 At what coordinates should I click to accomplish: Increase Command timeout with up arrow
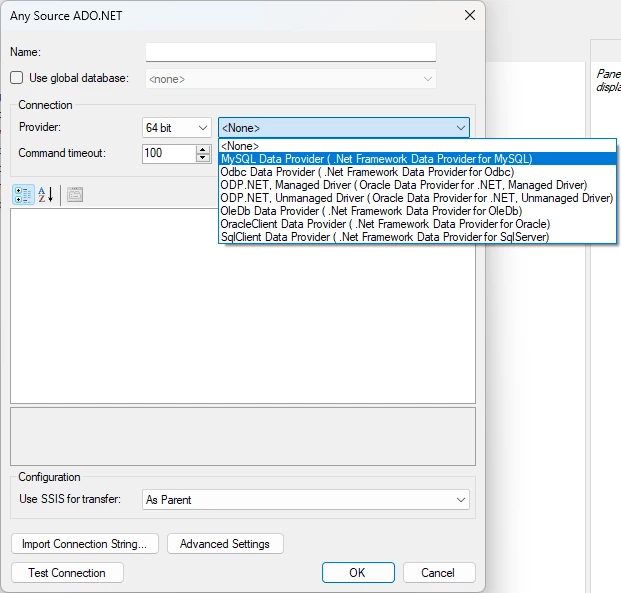203,149
